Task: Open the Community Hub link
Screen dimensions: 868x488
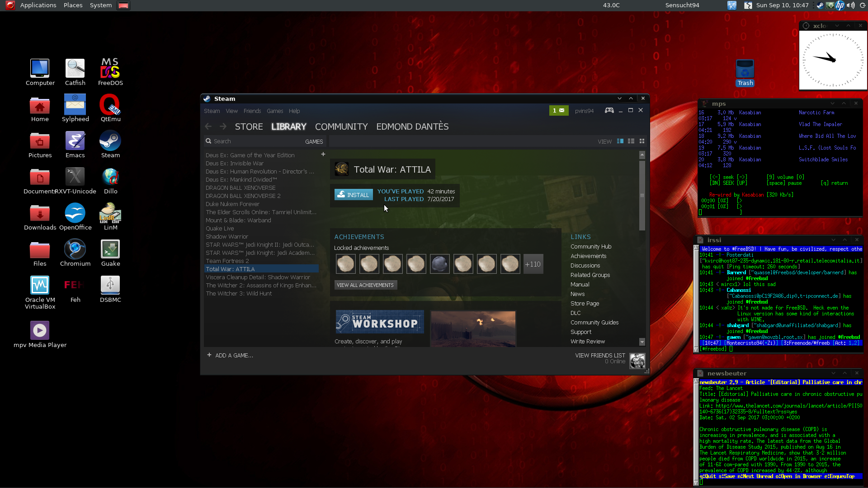Action: tap(590, 246)
